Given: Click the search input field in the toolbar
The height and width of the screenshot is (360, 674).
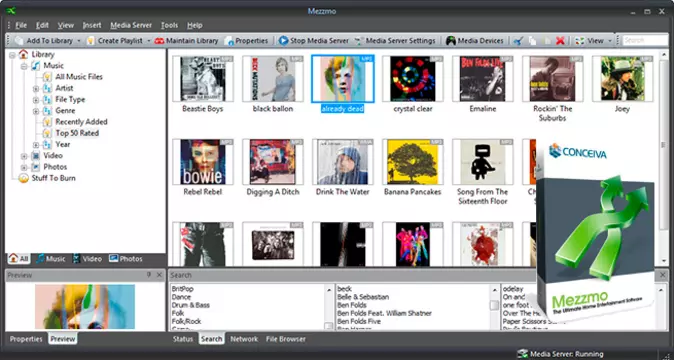Looking at the screenshot, I should (x=645, y=40).
